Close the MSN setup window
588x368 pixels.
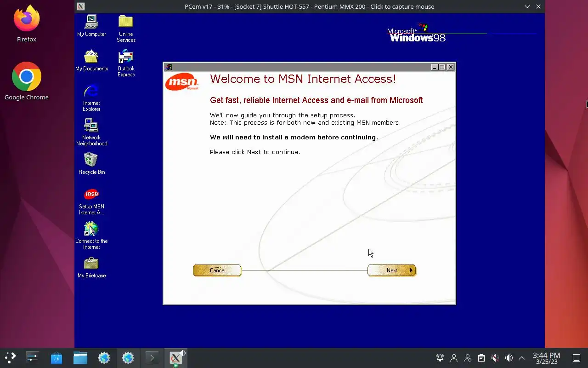pos(451,67)
